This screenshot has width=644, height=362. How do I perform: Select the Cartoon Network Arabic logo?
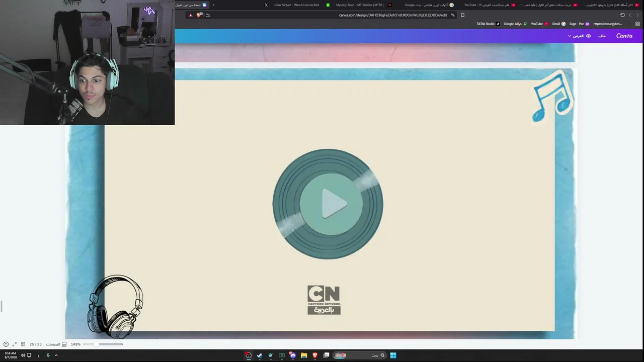tap(324, 300)
